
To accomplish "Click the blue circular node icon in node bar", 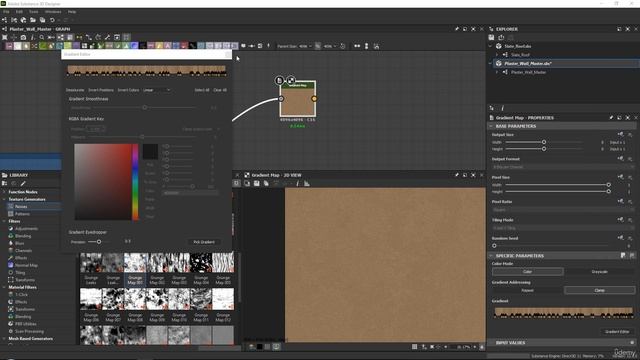I will pyautogui.click(x=134, y=46).
